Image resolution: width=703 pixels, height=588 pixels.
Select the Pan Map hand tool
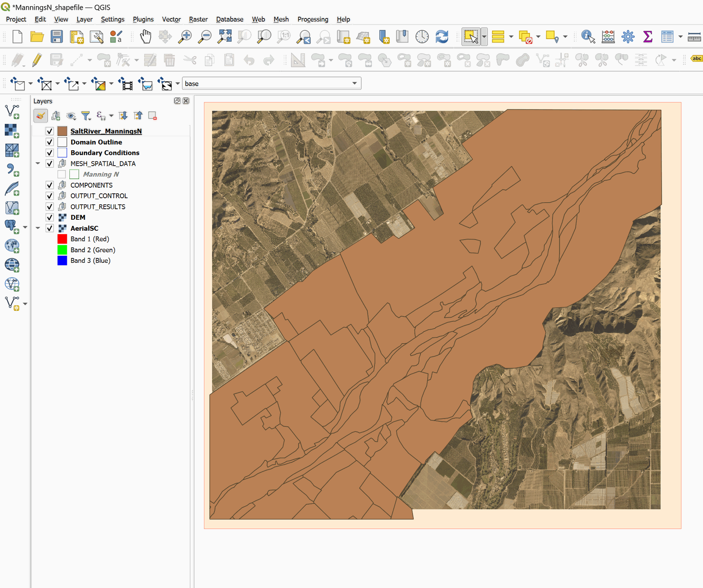145,36
